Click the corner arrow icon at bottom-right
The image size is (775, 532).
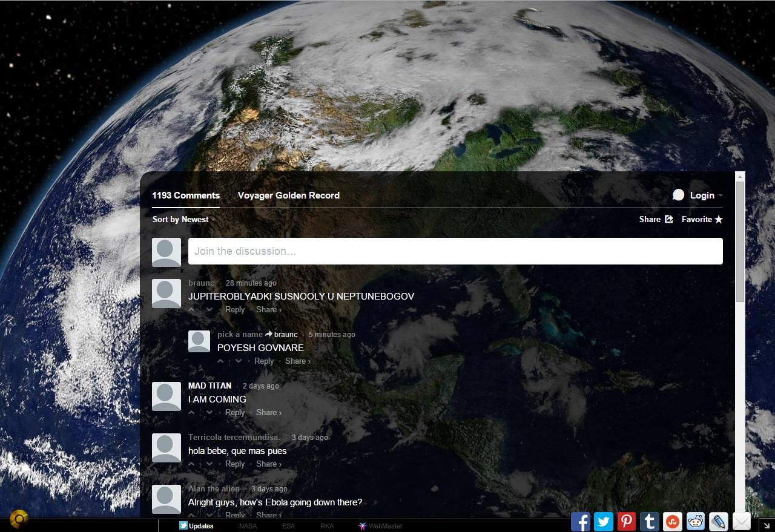coord(767,526)
